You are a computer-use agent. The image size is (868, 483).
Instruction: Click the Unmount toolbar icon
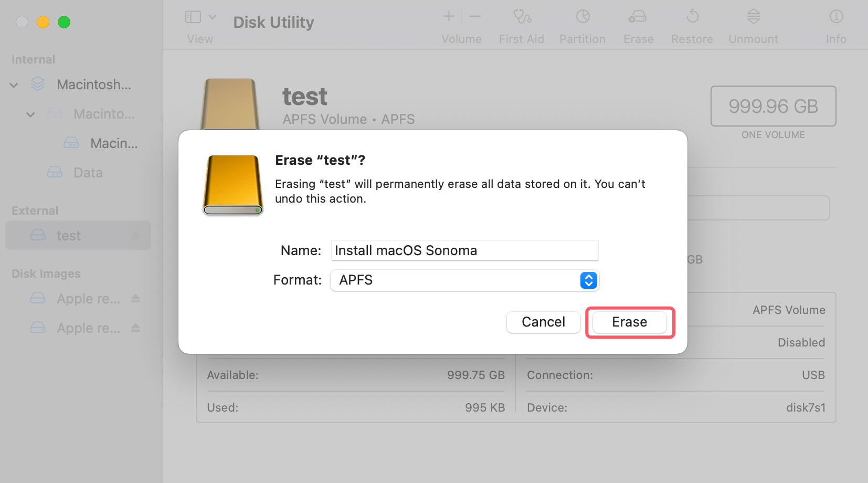[x=753, y=24]
